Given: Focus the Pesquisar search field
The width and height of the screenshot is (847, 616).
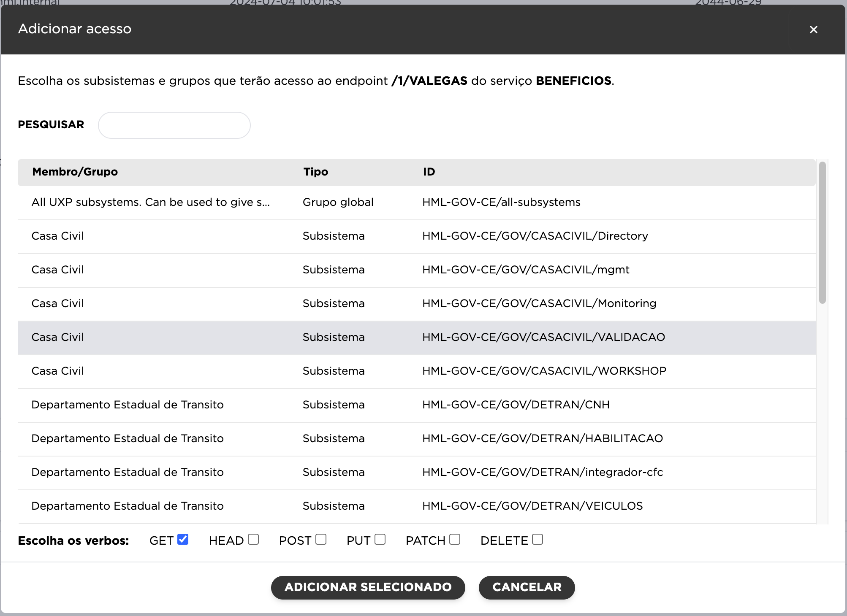Looking at the screenshot, I should 174,125.
